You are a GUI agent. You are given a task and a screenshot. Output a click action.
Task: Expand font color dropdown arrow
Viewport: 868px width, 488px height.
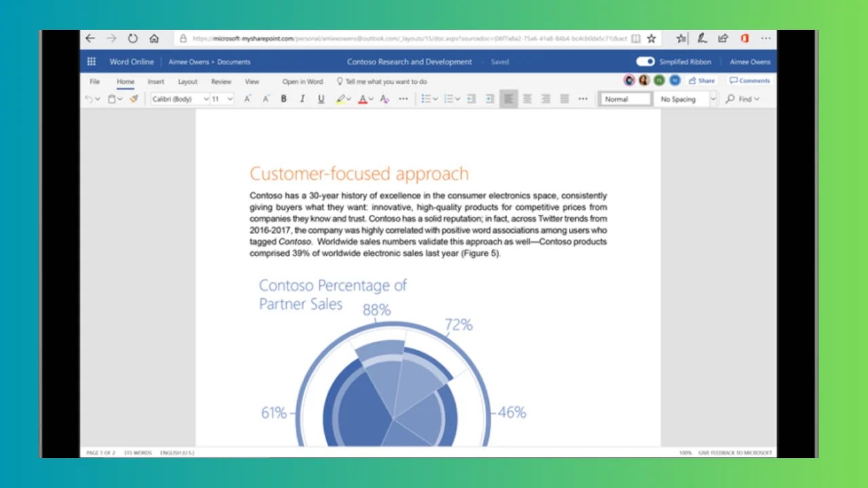tap(371, 99)
